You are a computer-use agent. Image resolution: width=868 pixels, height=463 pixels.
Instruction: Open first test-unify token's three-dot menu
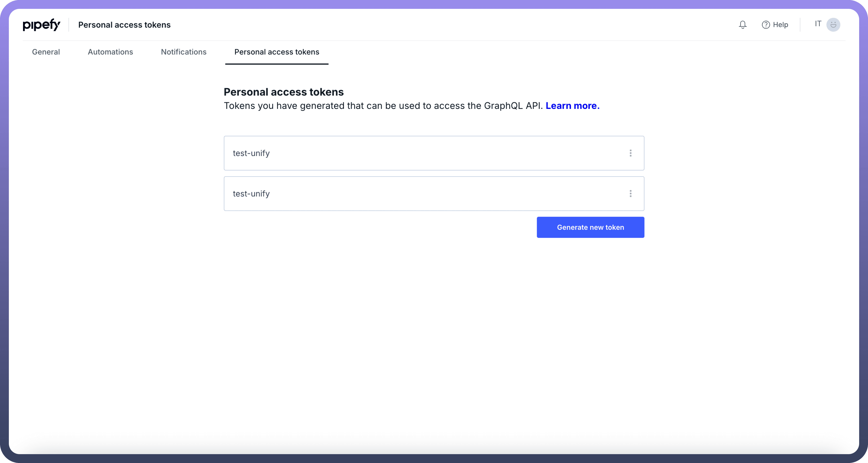pyautogui.click(x=630, y=153)
